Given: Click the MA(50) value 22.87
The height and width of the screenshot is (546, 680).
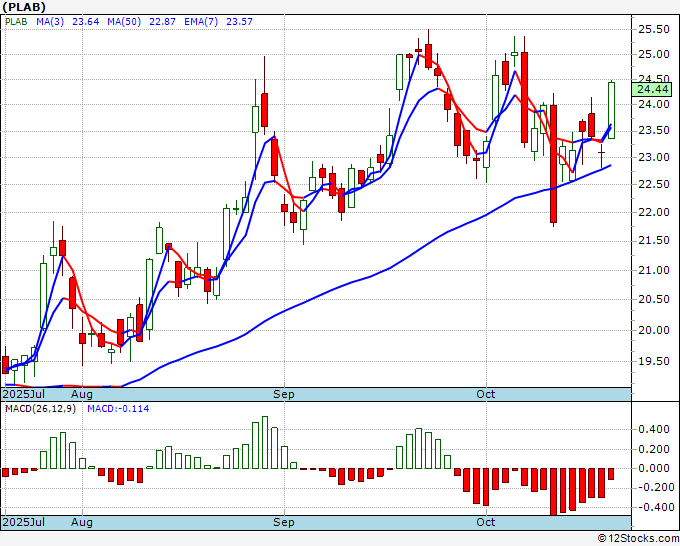Looking at the screenshot, I should click(x=162, y=22).
